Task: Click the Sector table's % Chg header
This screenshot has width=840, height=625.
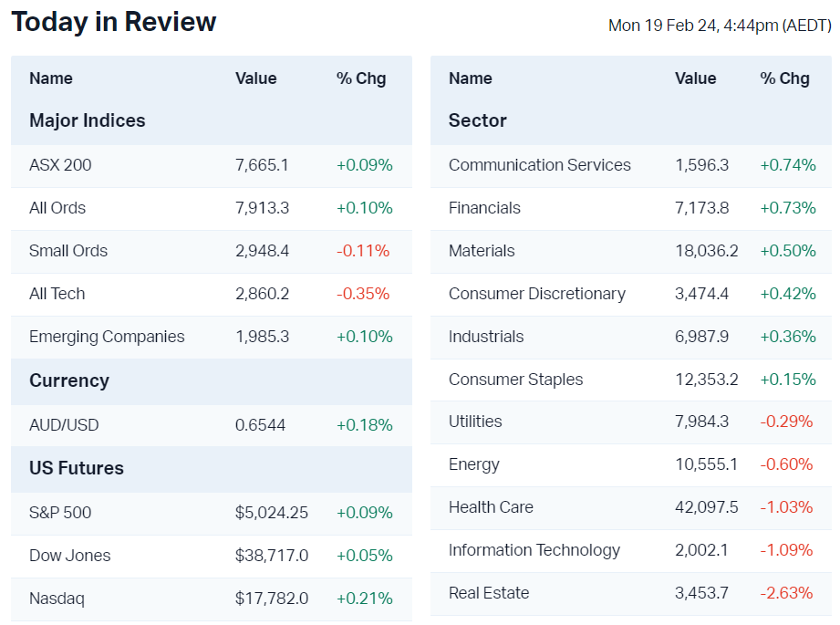Action: (x=784, y=78)
